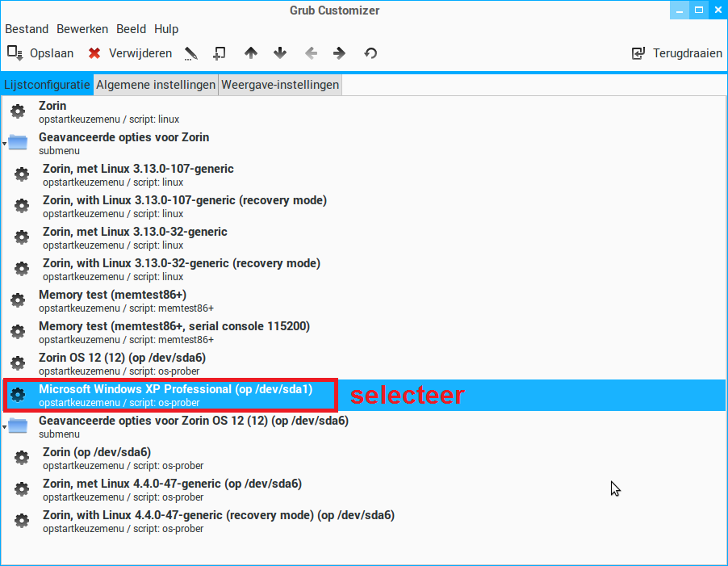The height and width of the screenshot is (566, 728).
Task: Open the Hulp menu
Action: pos(166,29)
